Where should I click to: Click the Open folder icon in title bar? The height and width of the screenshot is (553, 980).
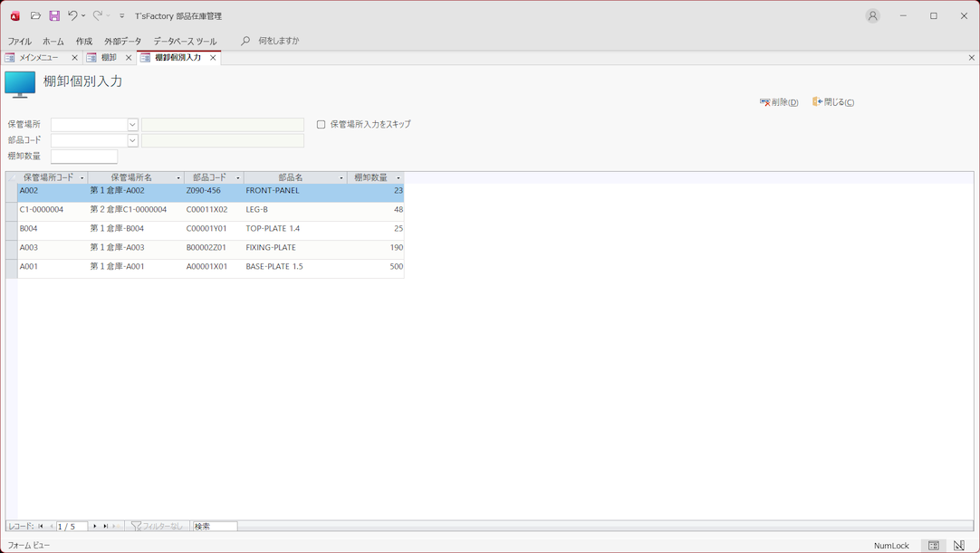tap(35, 15)
